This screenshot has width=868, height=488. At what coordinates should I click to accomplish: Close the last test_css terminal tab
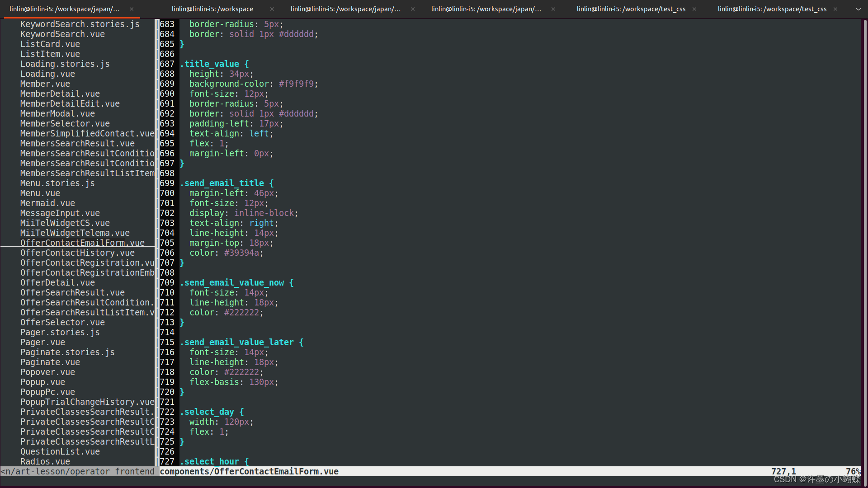pyautogui.click(x=835, y=9)
